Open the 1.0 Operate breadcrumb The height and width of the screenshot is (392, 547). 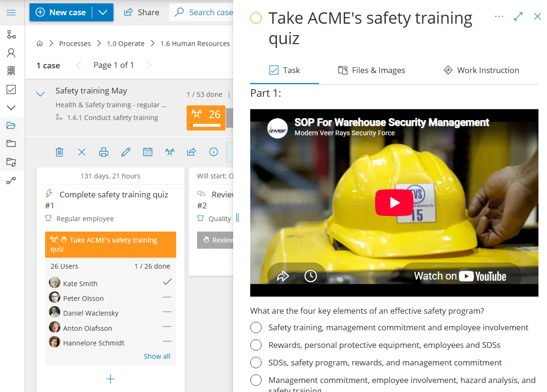(125, 44)
